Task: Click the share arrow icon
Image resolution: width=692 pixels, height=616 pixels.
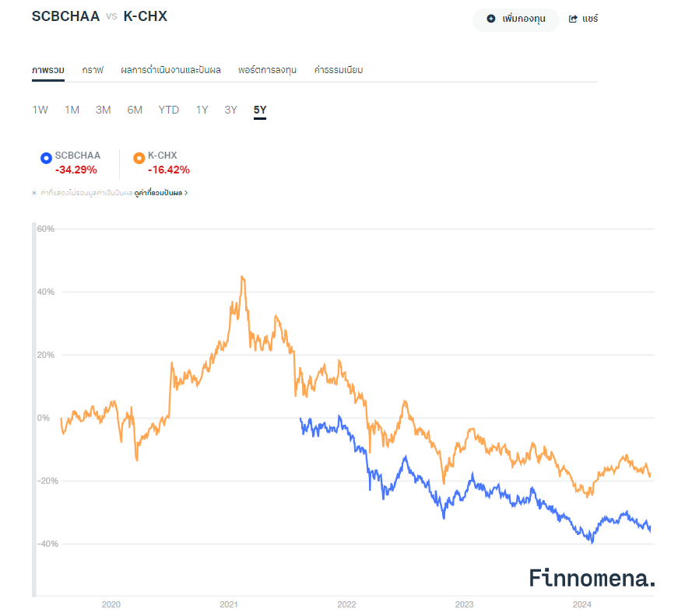Action: (574, 19)
